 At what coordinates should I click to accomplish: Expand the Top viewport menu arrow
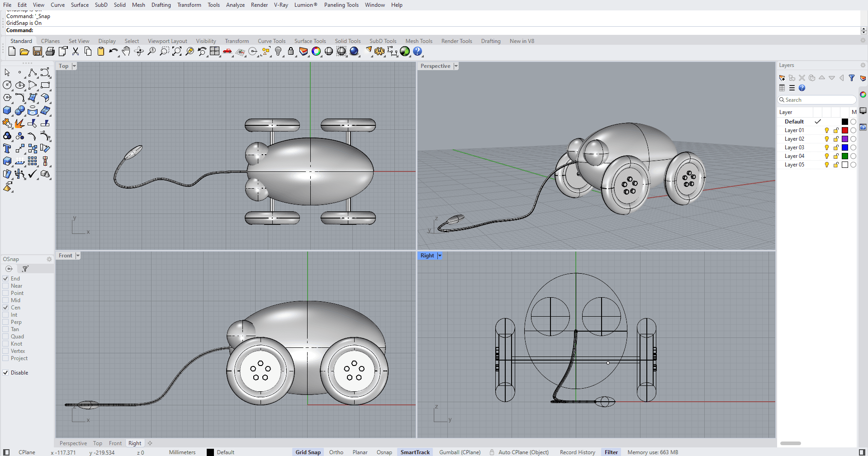click(74, 66)
